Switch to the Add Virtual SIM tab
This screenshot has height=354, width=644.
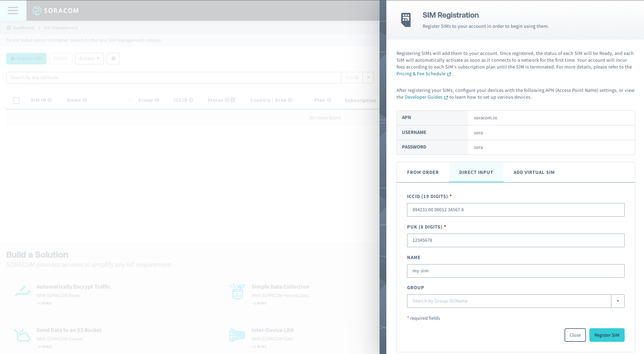(534, 172)
